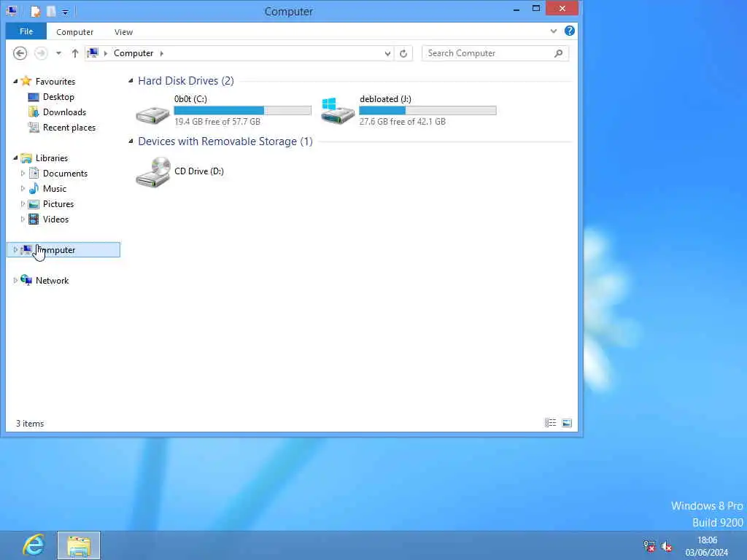Switch to Large icons view
The height and width of the screenshot is (560, 747).
pyautogui.click(x=567, y=423)
